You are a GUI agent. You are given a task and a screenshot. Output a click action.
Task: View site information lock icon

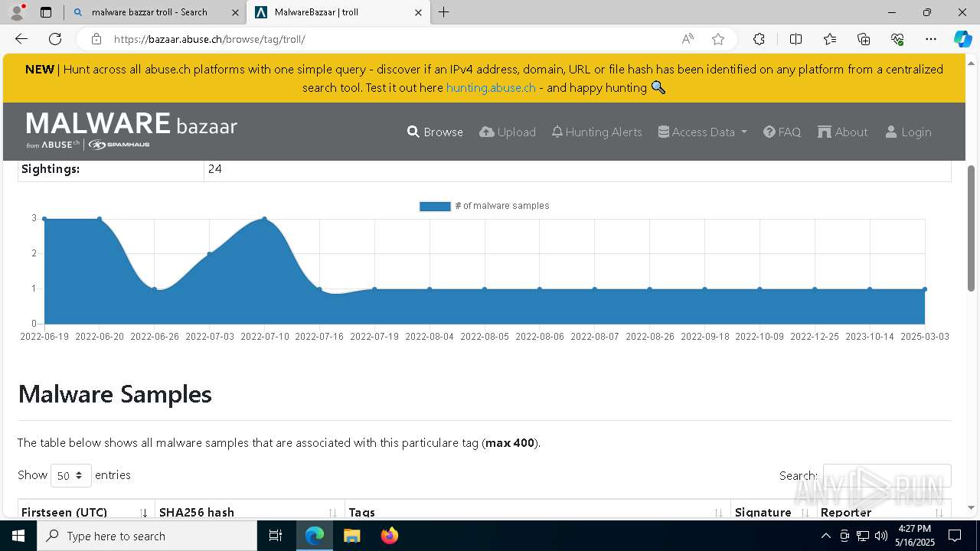[96, 39]
